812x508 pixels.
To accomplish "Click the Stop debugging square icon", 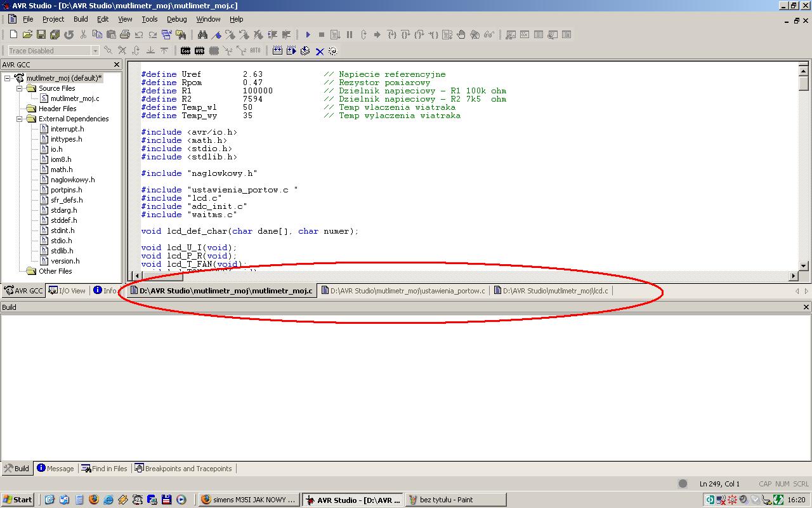I will [x=322, y=34].
